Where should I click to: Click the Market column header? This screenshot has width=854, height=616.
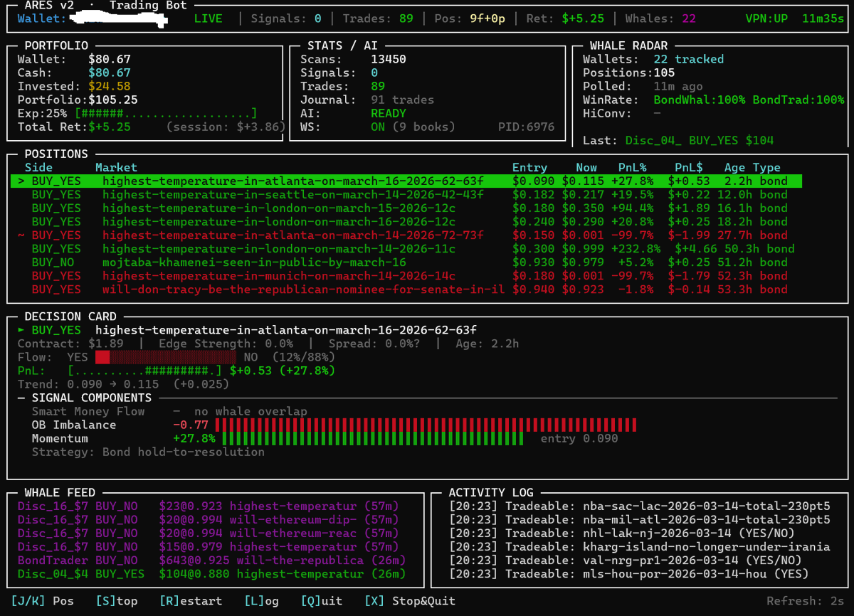point(117,168)
